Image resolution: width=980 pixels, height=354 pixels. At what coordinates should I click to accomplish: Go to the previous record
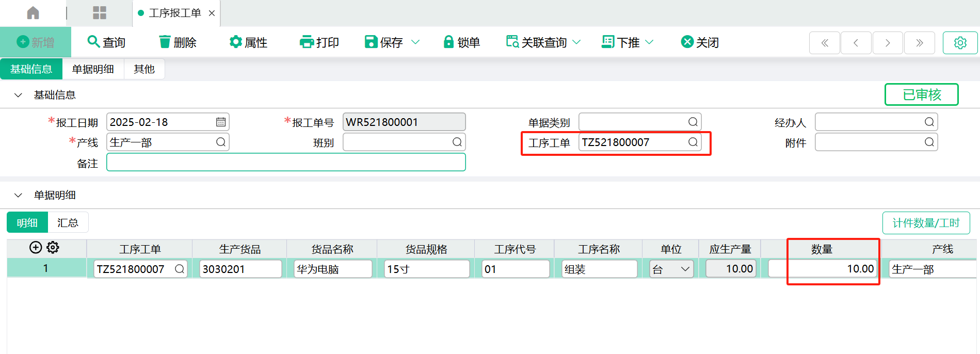tap(856, 43)
